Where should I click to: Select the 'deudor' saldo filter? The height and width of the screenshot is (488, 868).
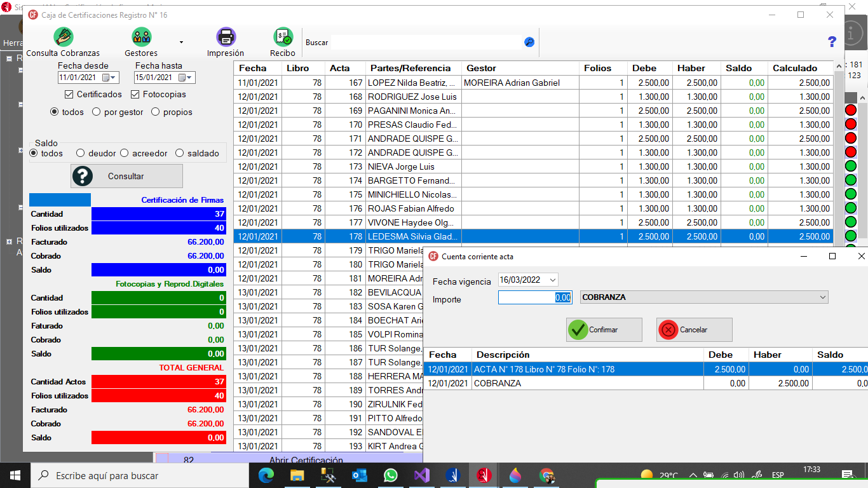(x=80, y=153)
